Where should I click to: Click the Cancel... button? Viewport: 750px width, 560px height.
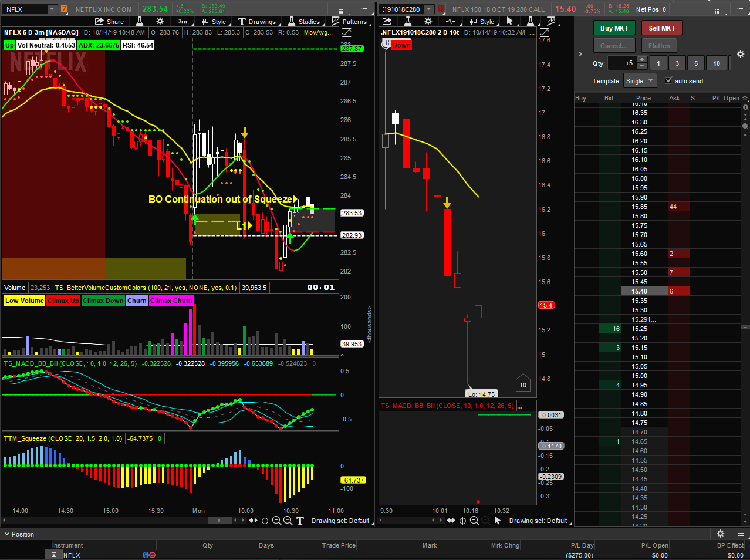pyautogui.click(x=614, y=46)
